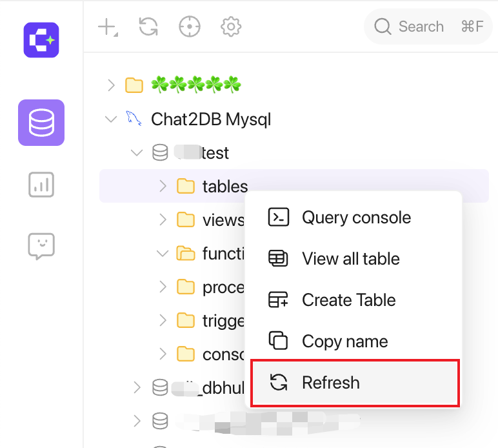498x448 pixels.
Task: Collapse the Chat2DB Mysql connection
Action: point(111,119)
